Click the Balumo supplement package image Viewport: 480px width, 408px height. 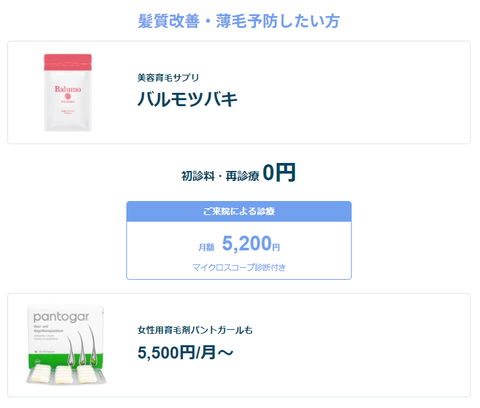point(68,93)
